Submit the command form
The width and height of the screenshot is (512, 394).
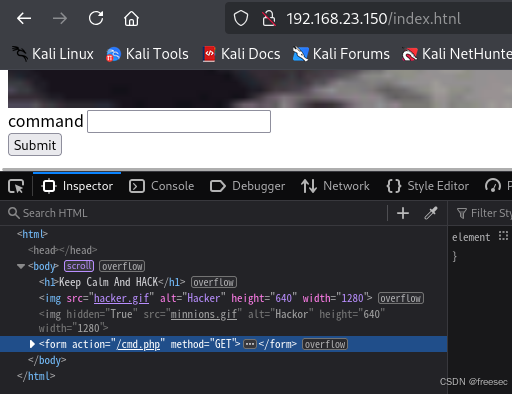coord(35,145)
